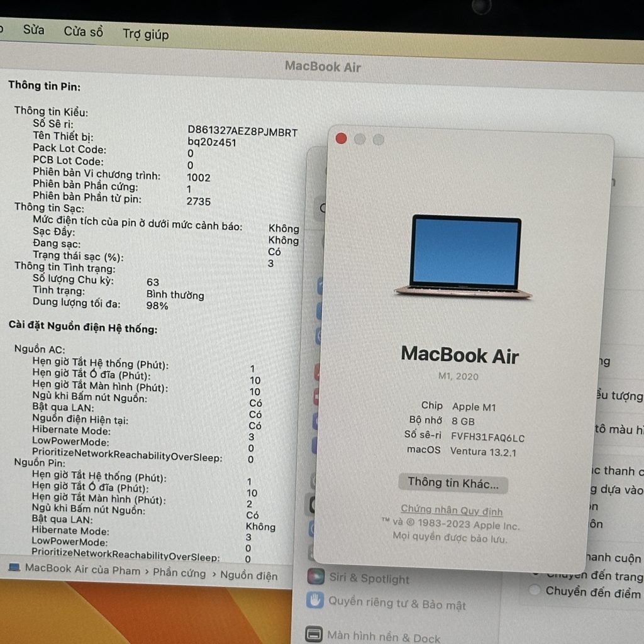
Task: Select the Chuyển đến trang radio option
Action: (x=535, y=573)
